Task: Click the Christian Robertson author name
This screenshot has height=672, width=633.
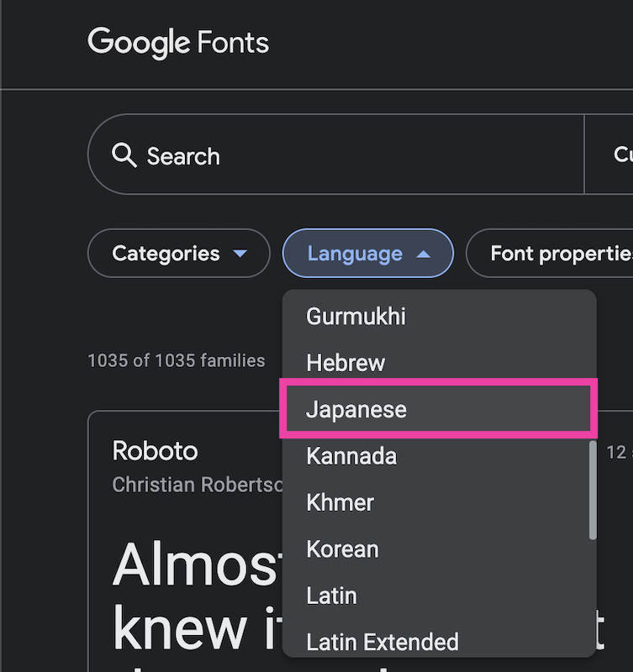Action: (x=198, y=485)
